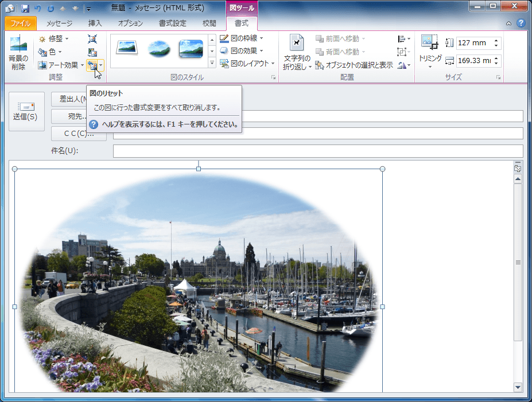Screen dimensions: 532x402
Task: Switch to the 挿入 tab
Action: point(95,23)
